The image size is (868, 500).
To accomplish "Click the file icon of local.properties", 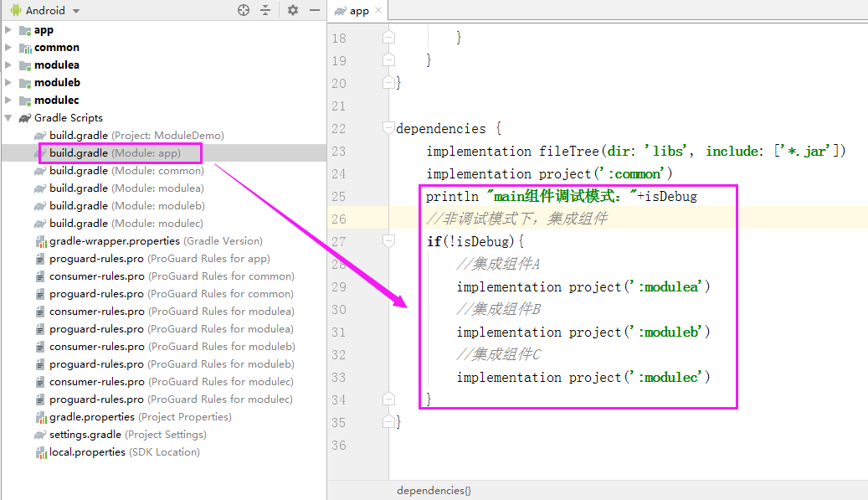I will coord(41,453).
